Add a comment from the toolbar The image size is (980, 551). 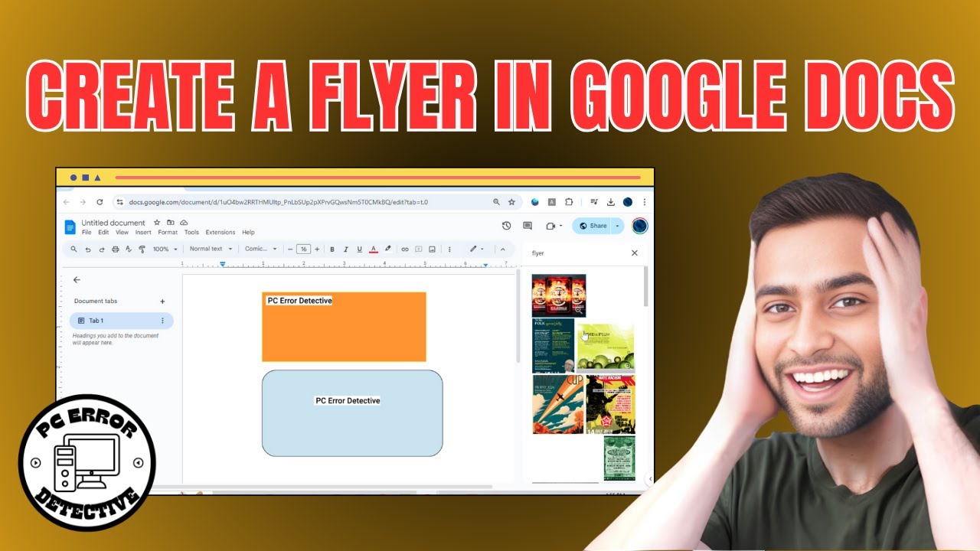[419, 249]
